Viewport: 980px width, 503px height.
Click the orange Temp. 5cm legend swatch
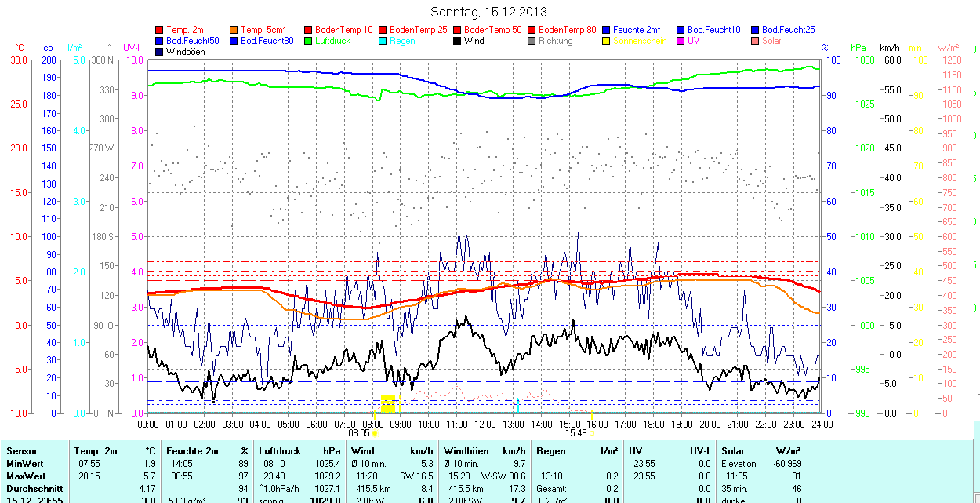tap(234, 30)
